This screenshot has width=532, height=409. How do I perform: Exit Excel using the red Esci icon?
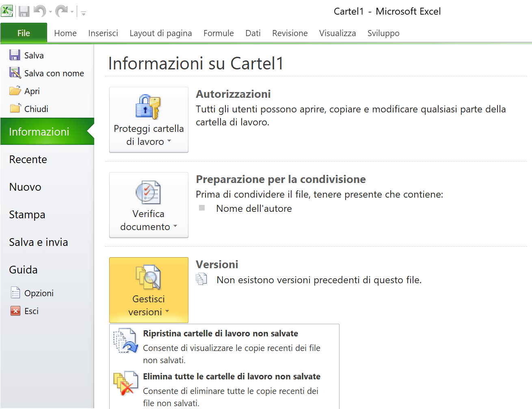pyautogui.click(x=15, y=310)
